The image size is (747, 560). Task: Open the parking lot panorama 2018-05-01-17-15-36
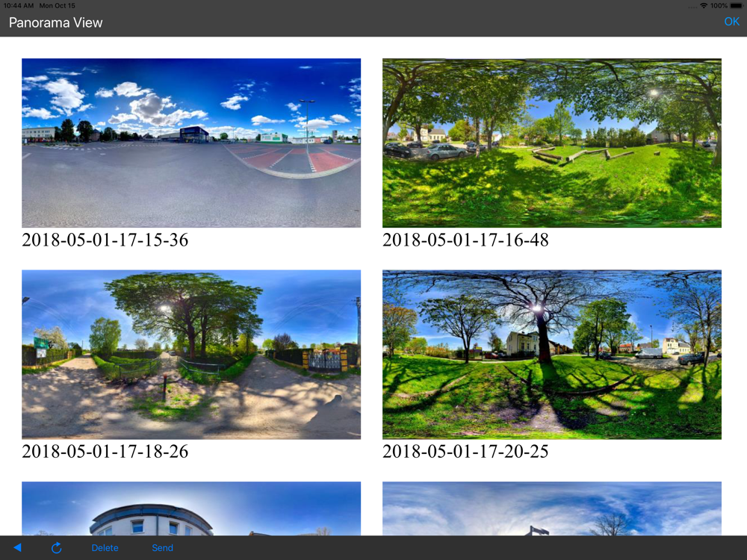pos(191,143)
